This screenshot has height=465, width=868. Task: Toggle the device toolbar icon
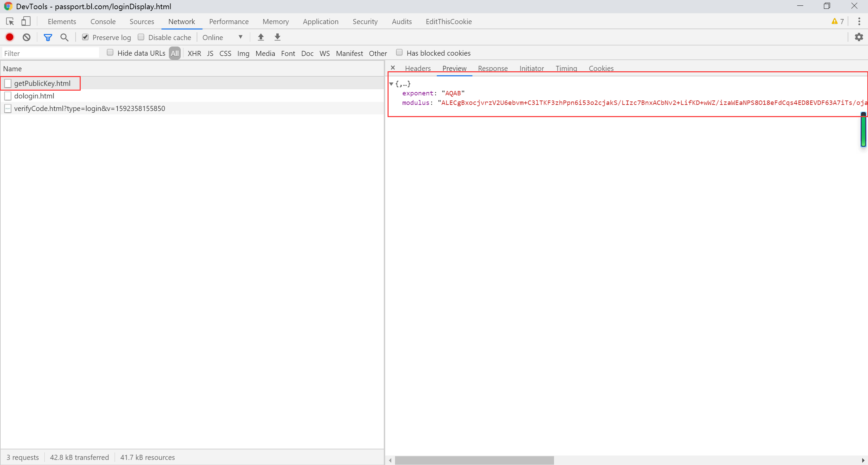(x=26, y=21)
